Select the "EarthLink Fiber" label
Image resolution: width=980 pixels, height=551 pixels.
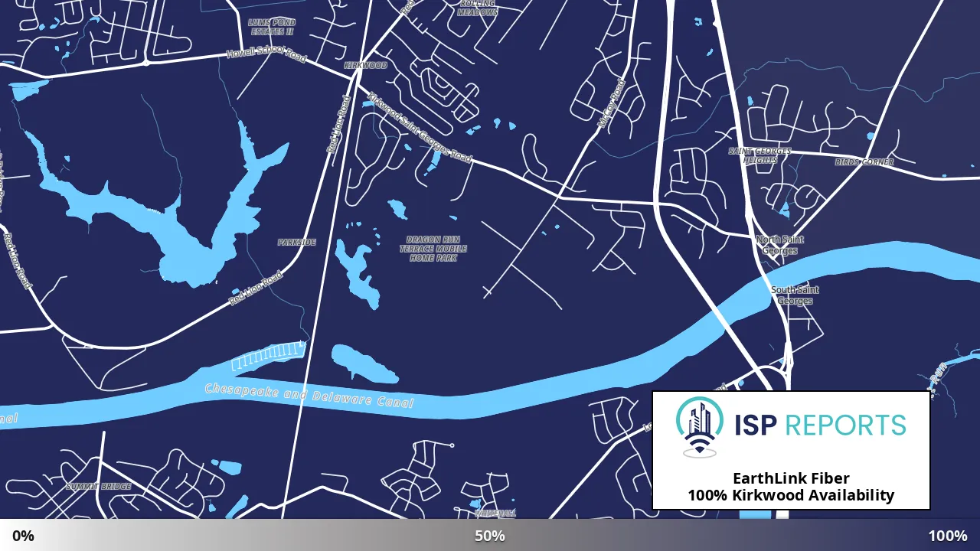click(791, 478)
